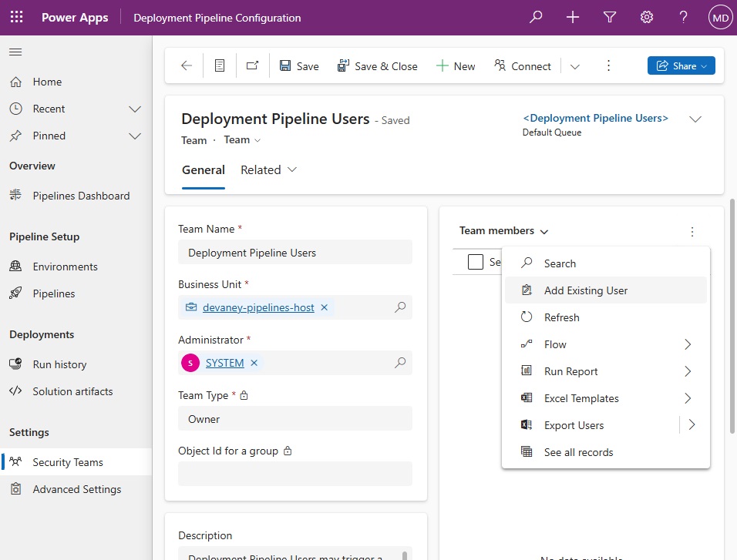Choose Search from the subgrid menu
The height and width of the screenshot is (560, 737).
coord(606,263)
